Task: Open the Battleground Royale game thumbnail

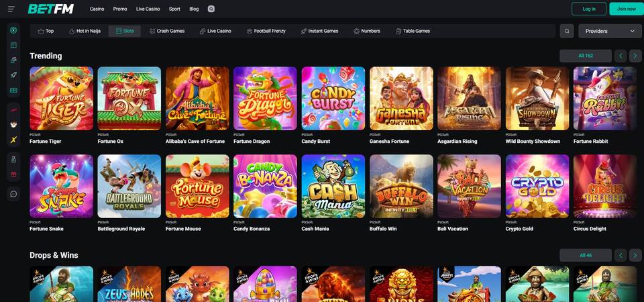Action: coord(129,186)
